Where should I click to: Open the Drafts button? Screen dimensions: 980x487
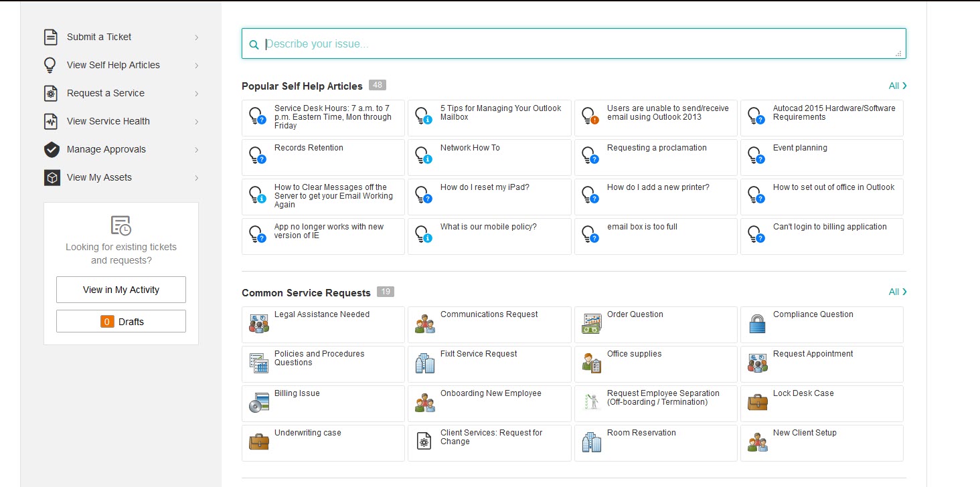click(121, 322)
